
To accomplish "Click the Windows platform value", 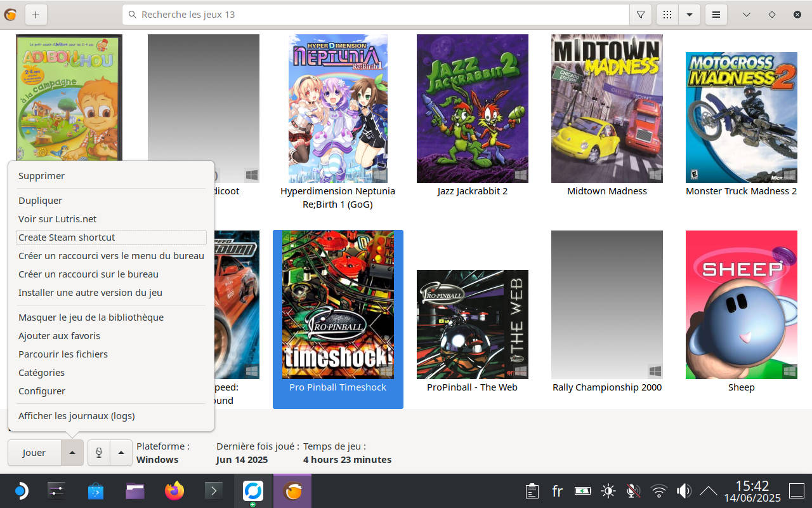I will click(157, 460).
